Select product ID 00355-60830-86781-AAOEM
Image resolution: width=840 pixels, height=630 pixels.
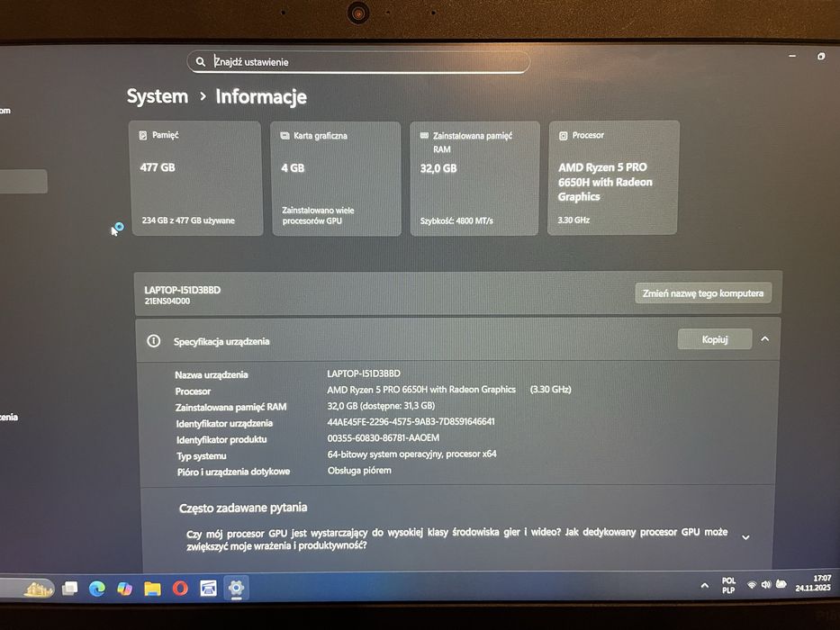click(x=383, y=437)
